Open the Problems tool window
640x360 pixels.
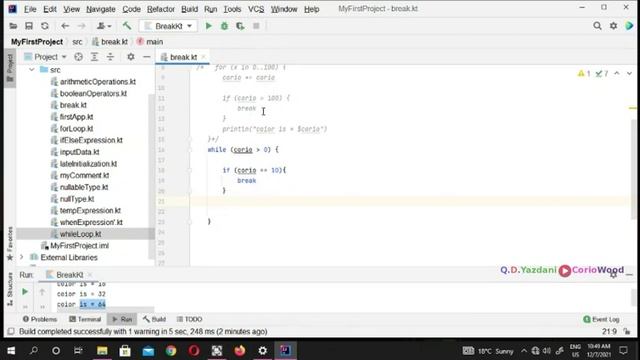40,319
